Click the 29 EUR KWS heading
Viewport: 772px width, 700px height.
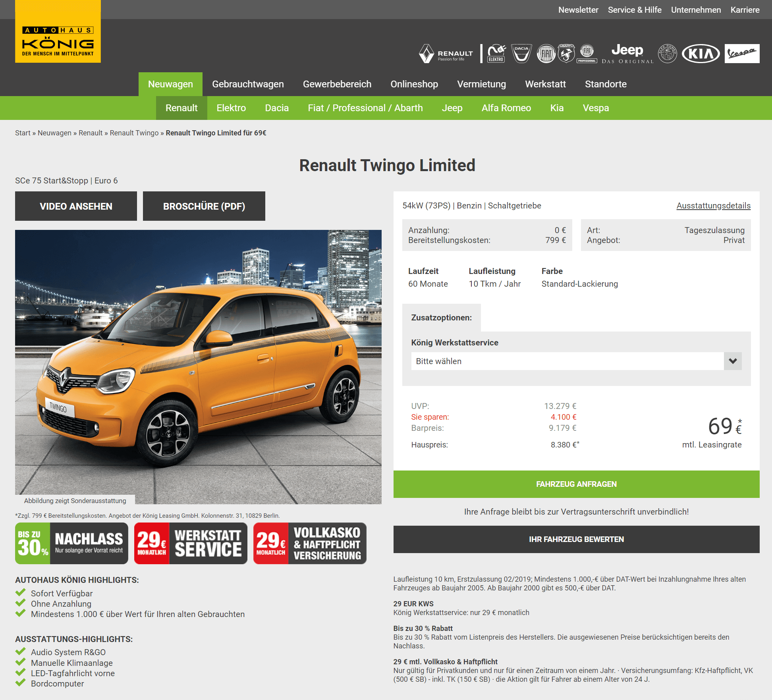[413, 604]
